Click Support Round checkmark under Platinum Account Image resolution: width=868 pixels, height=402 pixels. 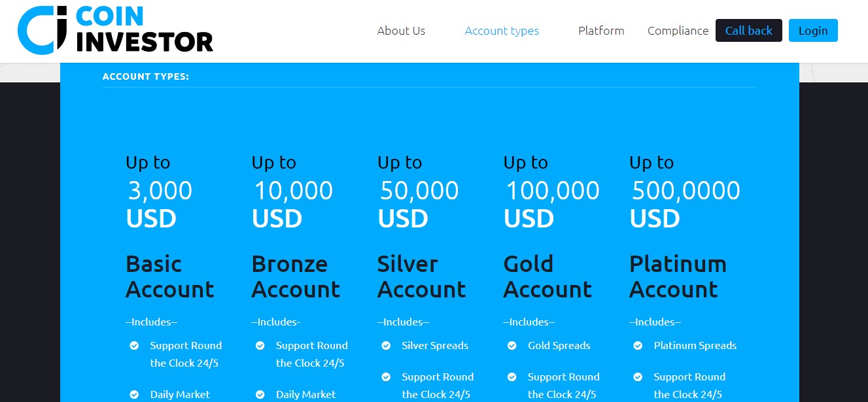coord(638,377)
